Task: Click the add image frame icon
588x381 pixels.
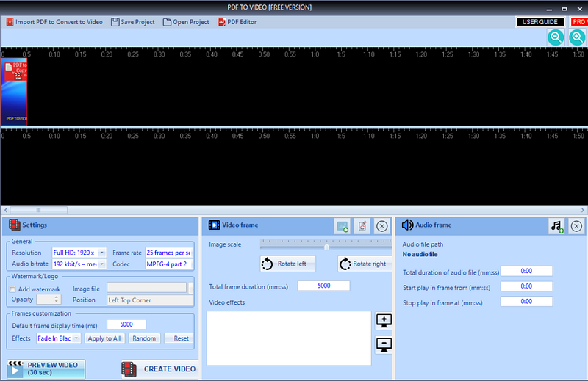Action: [343, 226]
